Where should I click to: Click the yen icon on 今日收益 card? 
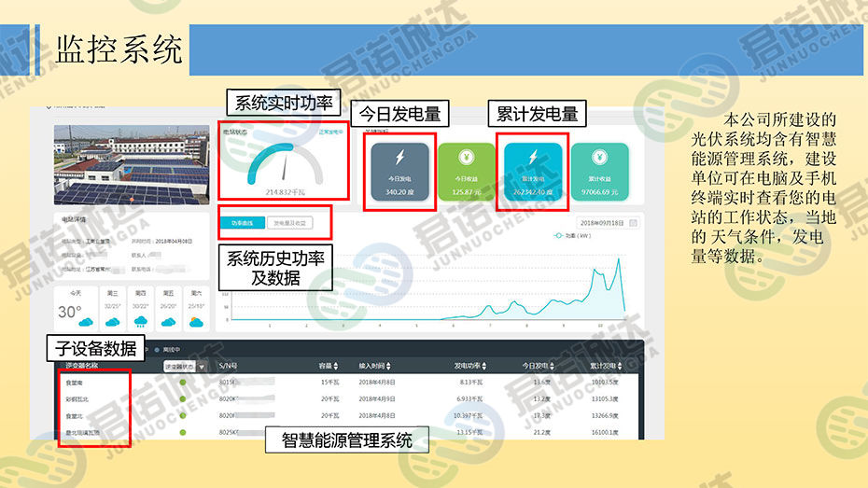(466, 157)
